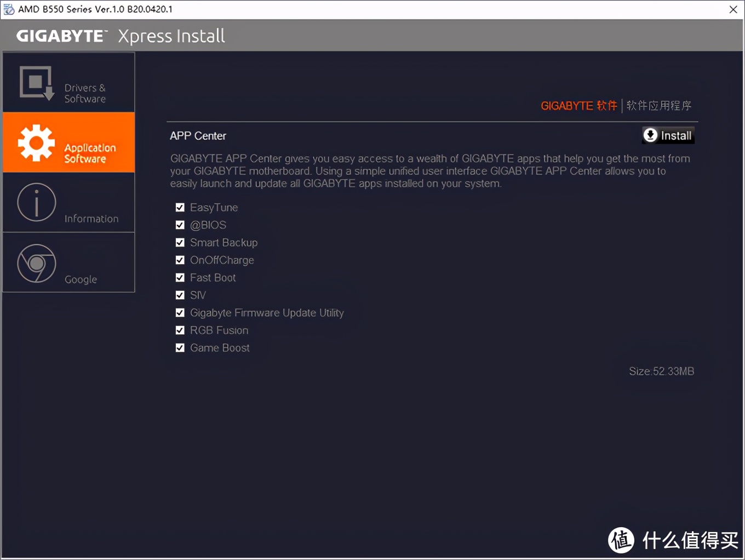Image resolution: width=745 pixels, height=560 pixels.
Task: Select the Application Software tab
Action: pyautogui.click(x=69, y=142)
